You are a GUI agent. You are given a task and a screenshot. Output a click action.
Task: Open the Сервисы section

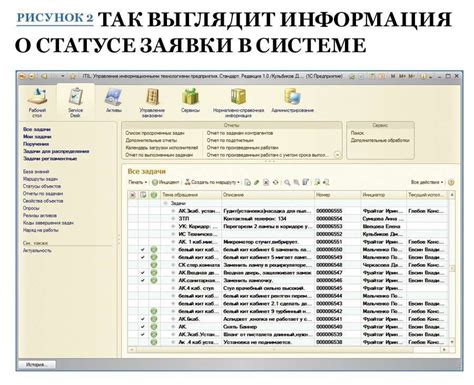[x=190, y=101]
